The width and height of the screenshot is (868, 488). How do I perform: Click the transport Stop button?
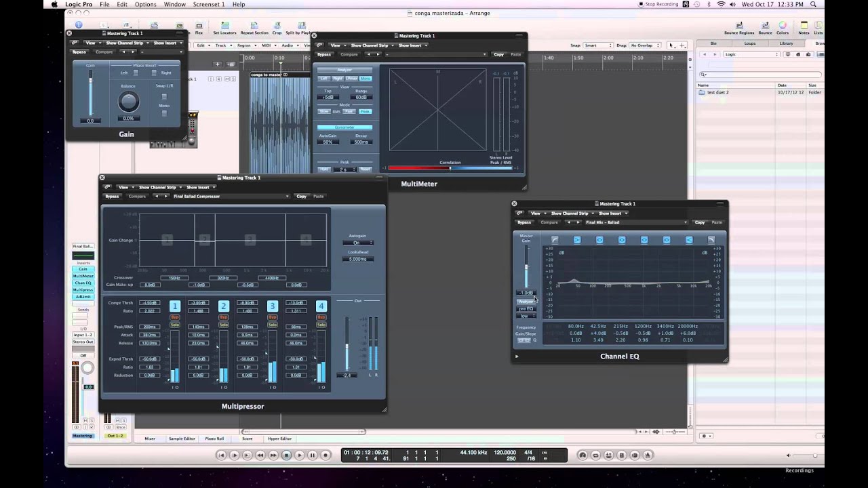click(x=286, y=455)
